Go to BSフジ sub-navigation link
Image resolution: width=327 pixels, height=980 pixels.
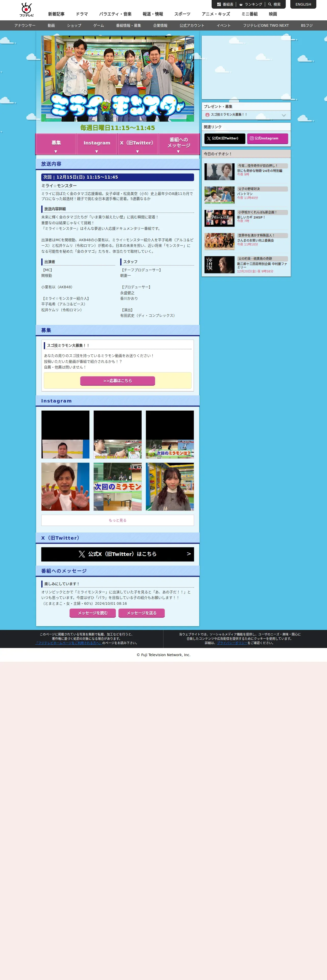pos(307,25)
